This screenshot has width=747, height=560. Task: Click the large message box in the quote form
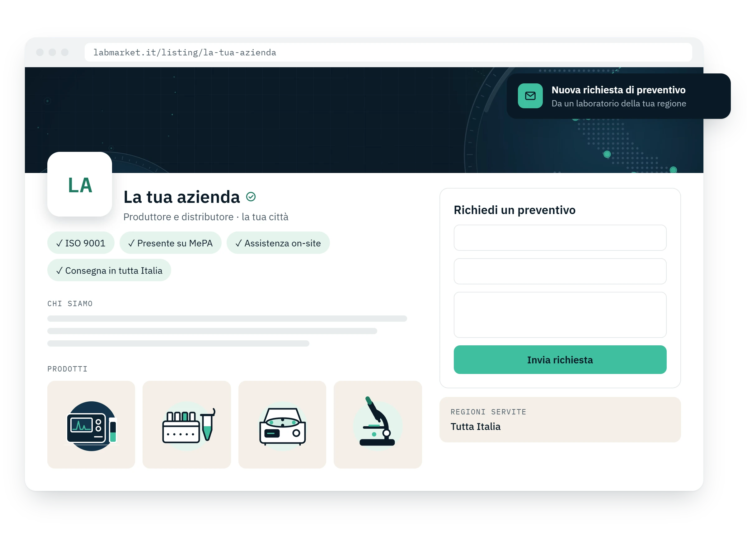coord(560,315)
